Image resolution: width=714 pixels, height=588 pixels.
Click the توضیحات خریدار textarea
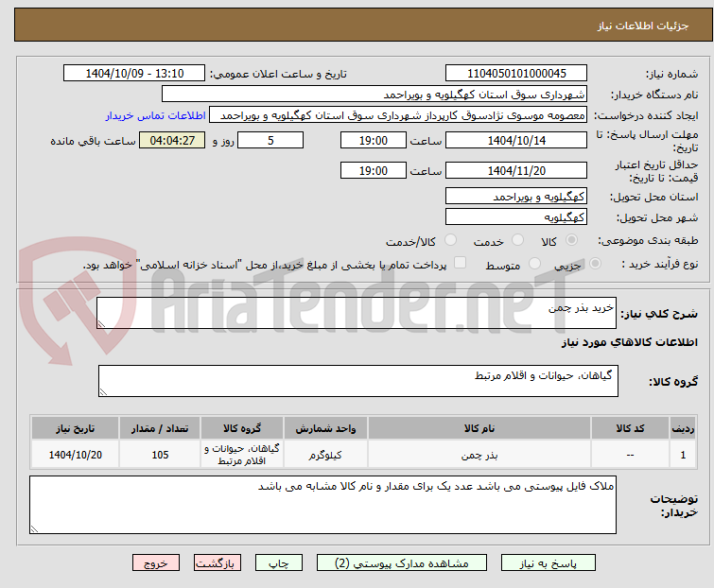[x=322, y=505]
